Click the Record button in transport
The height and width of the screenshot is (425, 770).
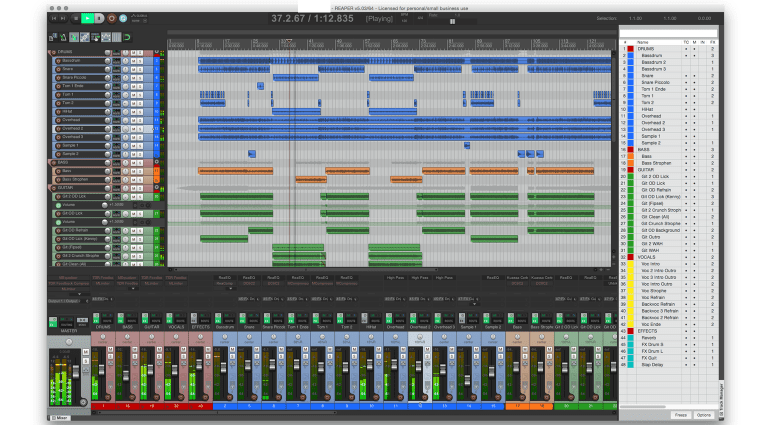coord(111,18)
